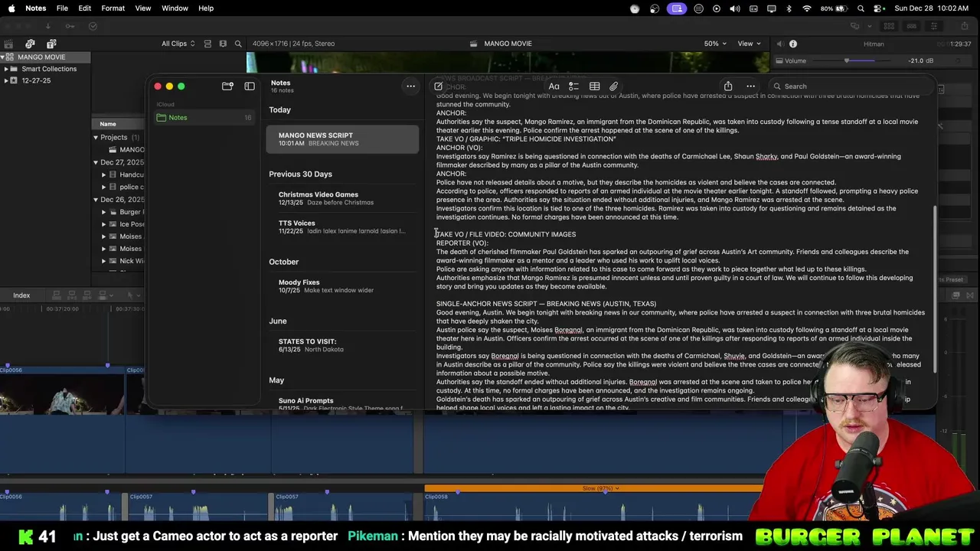980x551 pixels.
Task: Open text format Aa menu in Notes
Action: coord(554,86)
